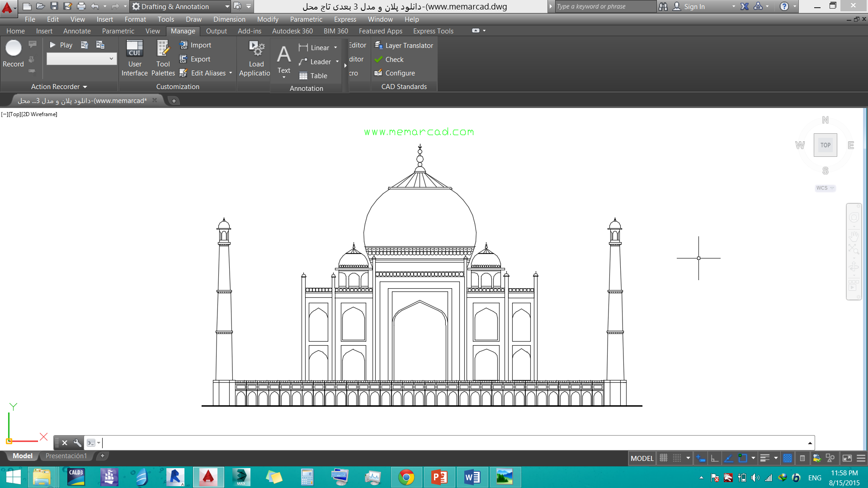Open the Layer Translator
868x488 pixels.
(404, 46)
